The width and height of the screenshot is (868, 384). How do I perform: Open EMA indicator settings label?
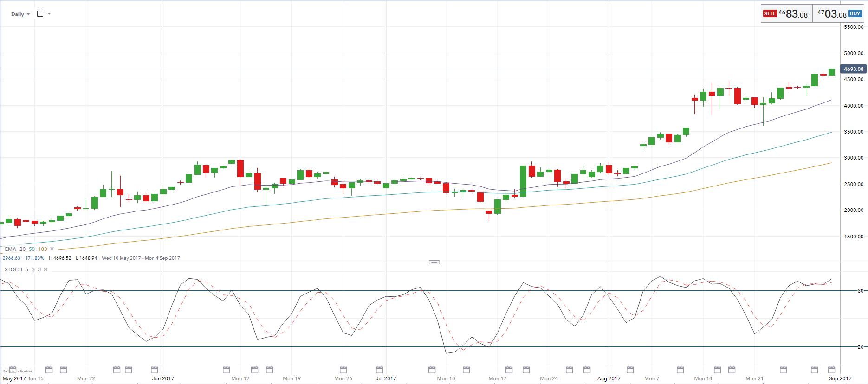pos(10,249)
